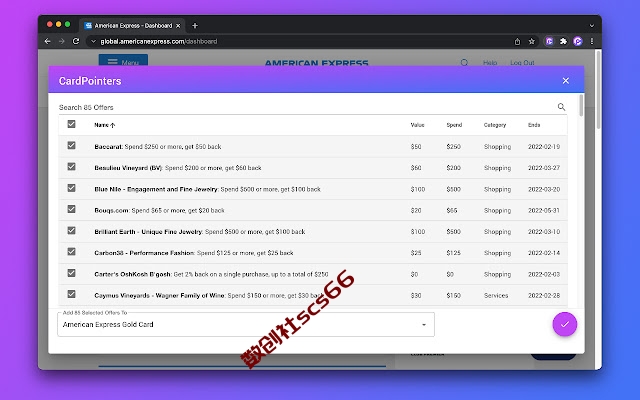Sort by the Ends column header
Viewport: 640px width, 400px height.
pyautogui.click(x=534, y=125)
